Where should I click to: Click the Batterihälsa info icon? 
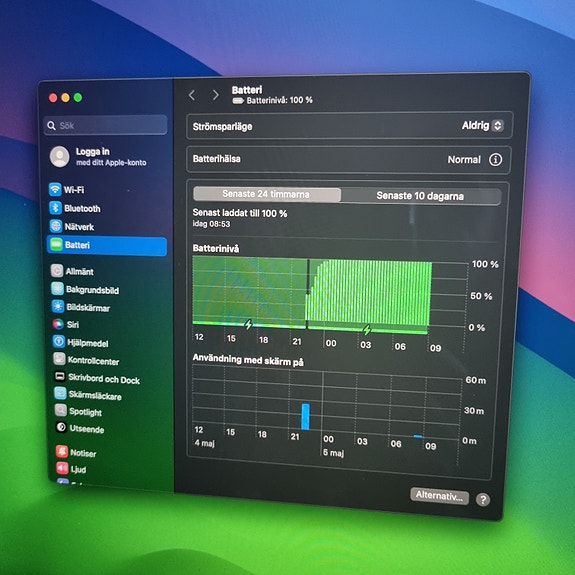click(x=495, y=160)
